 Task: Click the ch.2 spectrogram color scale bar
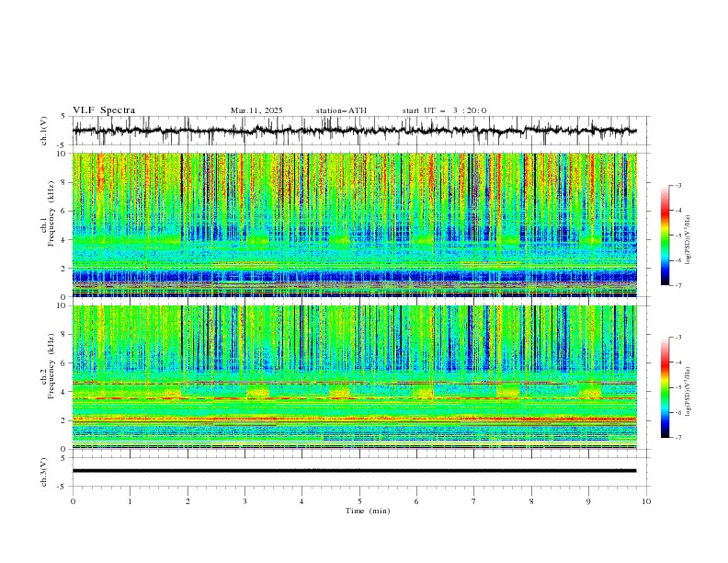point(665,387)
